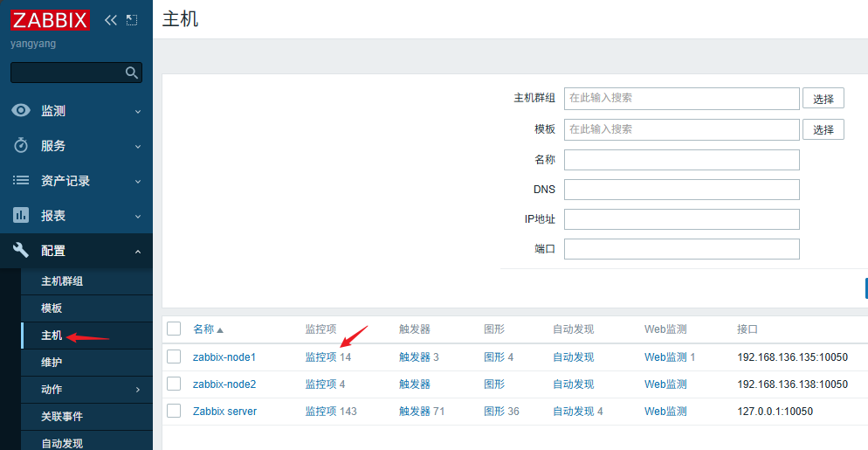
Task: Click the IP地址 filter input field
Action: coord(681,219)
